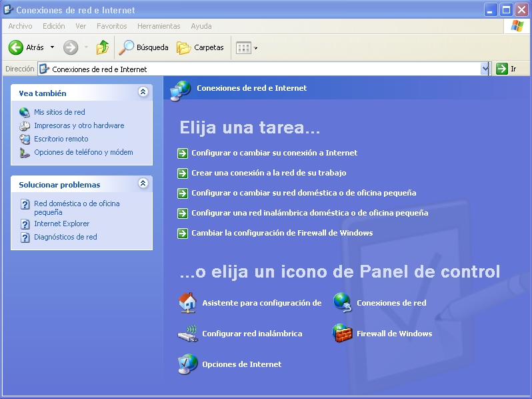Viewport: 532px width, 399px height.
Task: Click the Views grid icon in toolbar
Action: tap(243, 48)
